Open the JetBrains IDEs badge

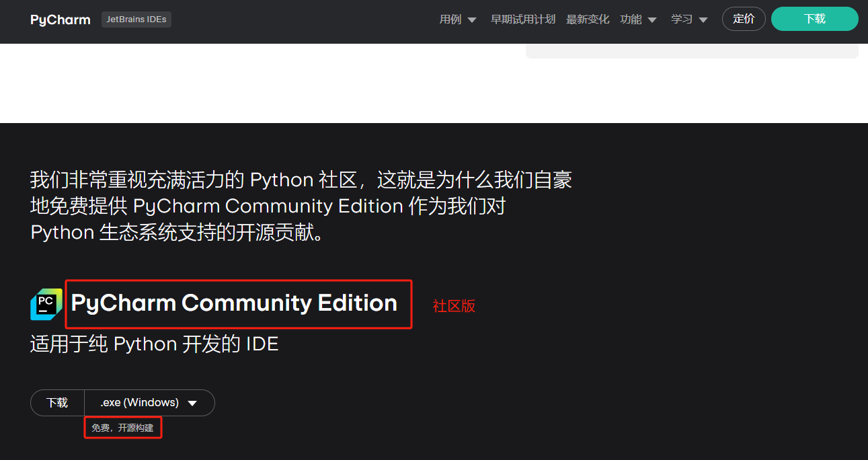[136, 20]
